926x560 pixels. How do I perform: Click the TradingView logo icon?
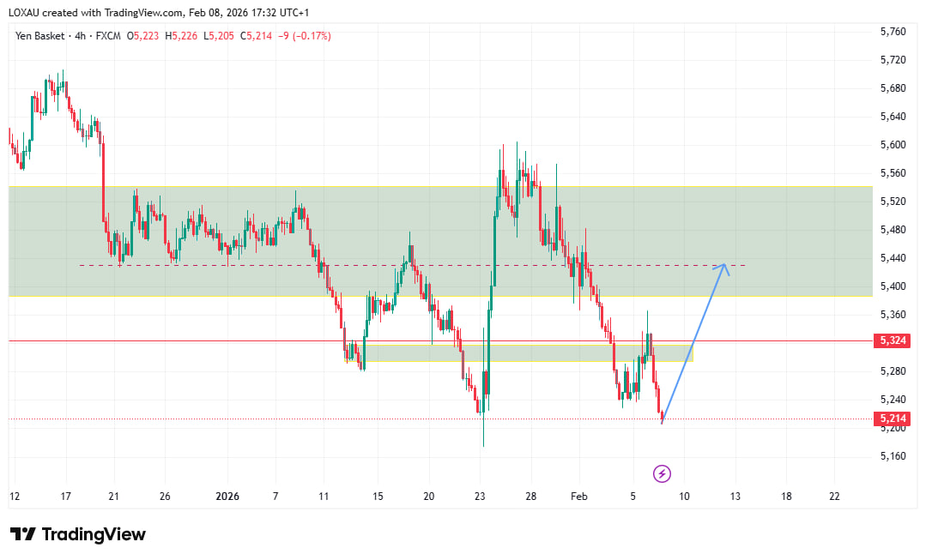(x=22, y=534)
